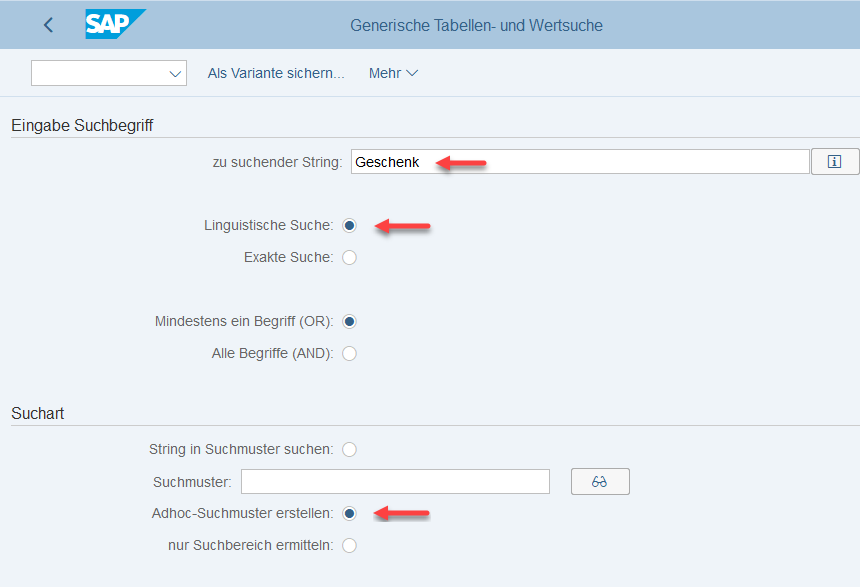Choose Alle Begriffe (AND) option

tap(349, 353)
